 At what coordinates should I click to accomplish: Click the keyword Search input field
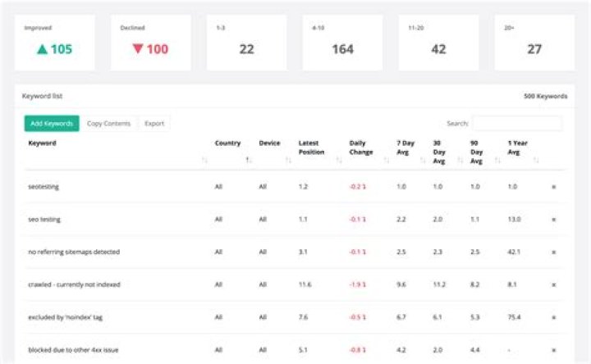pyautogui.click(x=517, y=124)
